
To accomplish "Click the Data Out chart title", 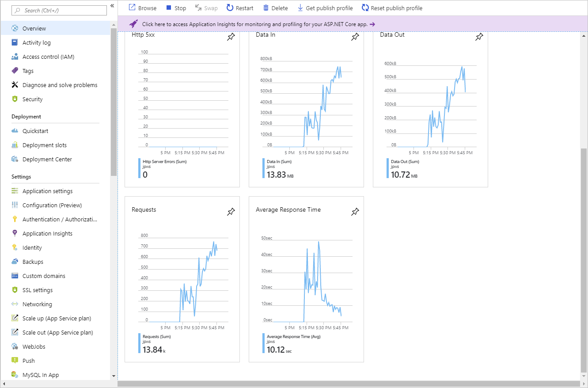I will coord(392,34).
